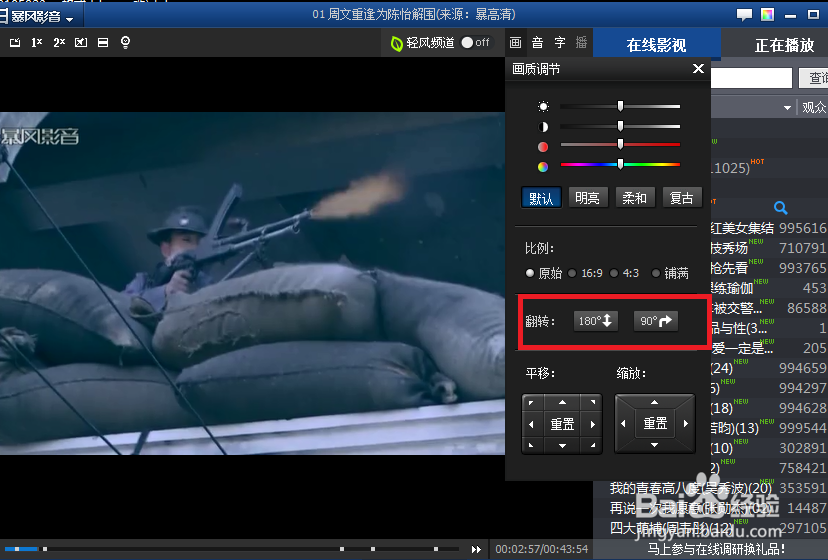Pan video to lower-right corner

pos(593,445)
